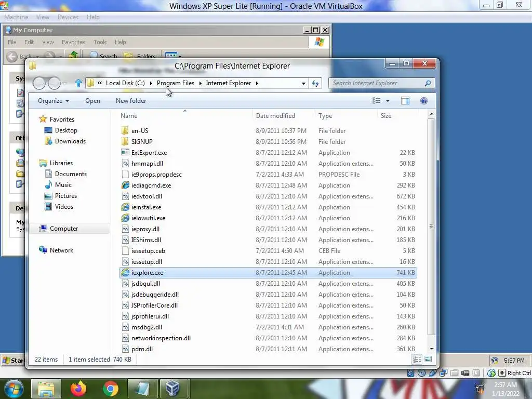Viewport: 532px width, 399px height.
Task: Click the search magnifier icon
Action: [428, 83]
